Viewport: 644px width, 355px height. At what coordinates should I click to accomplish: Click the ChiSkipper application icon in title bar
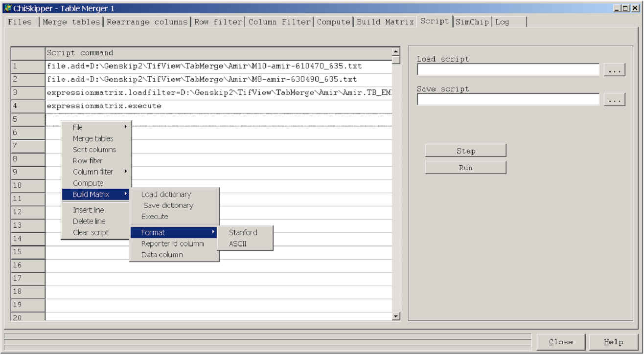pos(7,8)
